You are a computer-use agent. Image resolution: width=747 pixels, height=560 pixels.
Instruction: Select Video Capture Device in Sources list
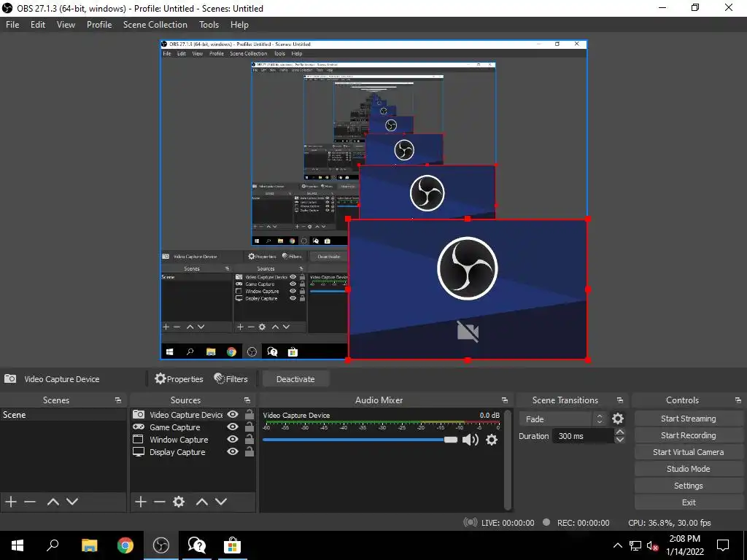pyautogui.click(x=186, y=415)
